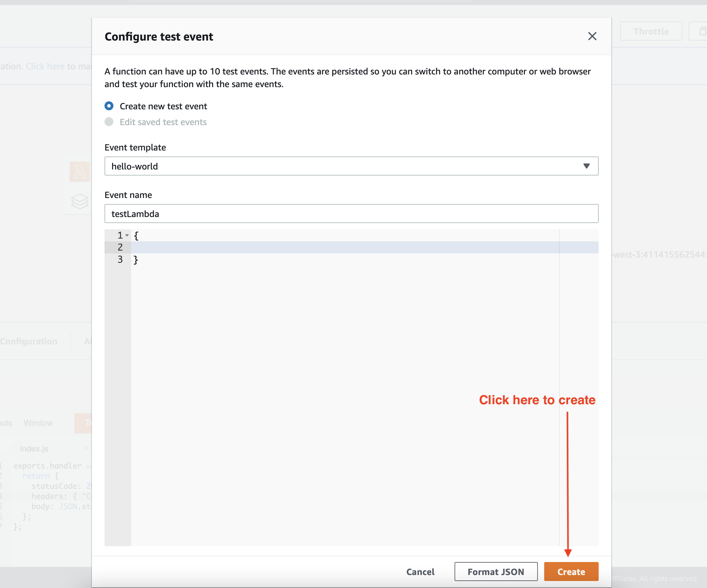Select Edit saved test events radio

coord(109,122)
